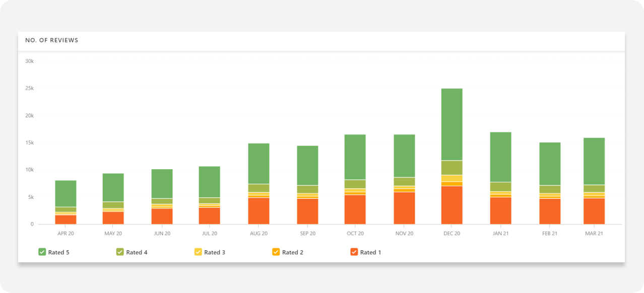Click the NOV 20 axis label
The image size is (644, 293).
404,234
